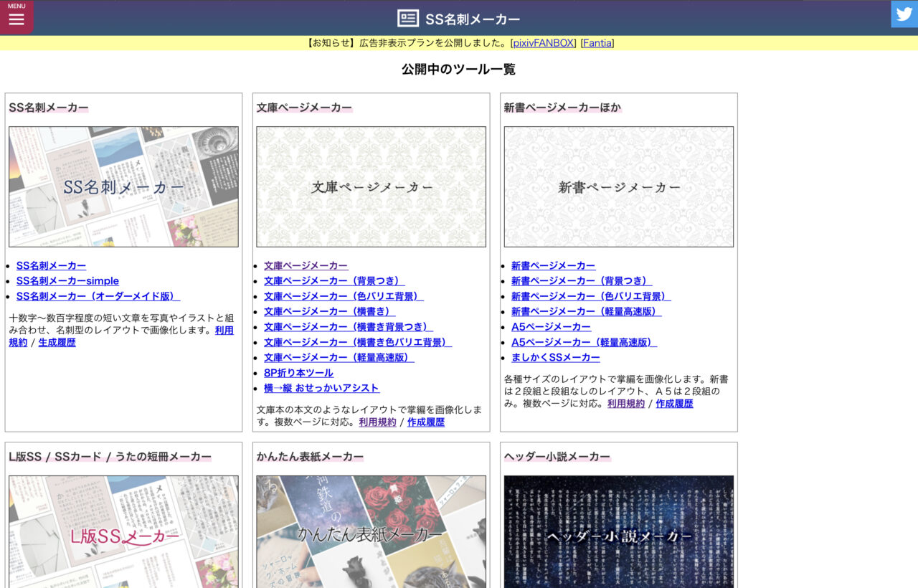The width and height of the screenshot is (918, 588).
Task: Select the A5ページメーカー link
Action: [551, 326]
